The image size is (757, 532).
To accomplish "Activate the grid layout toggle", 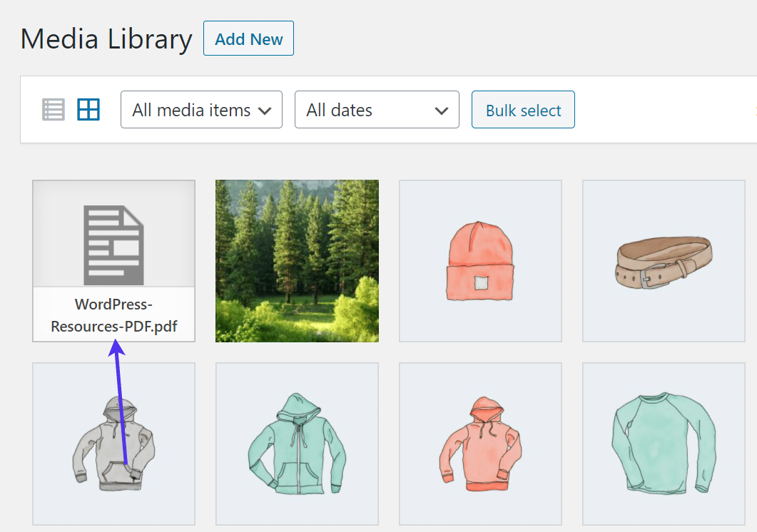I will point(88,109).
